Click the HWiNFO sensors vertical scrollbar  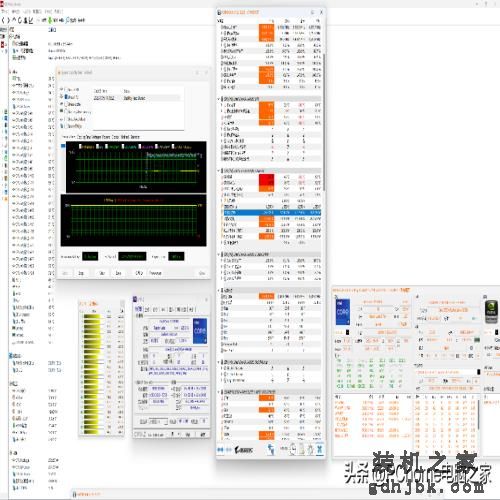(324, 122)
